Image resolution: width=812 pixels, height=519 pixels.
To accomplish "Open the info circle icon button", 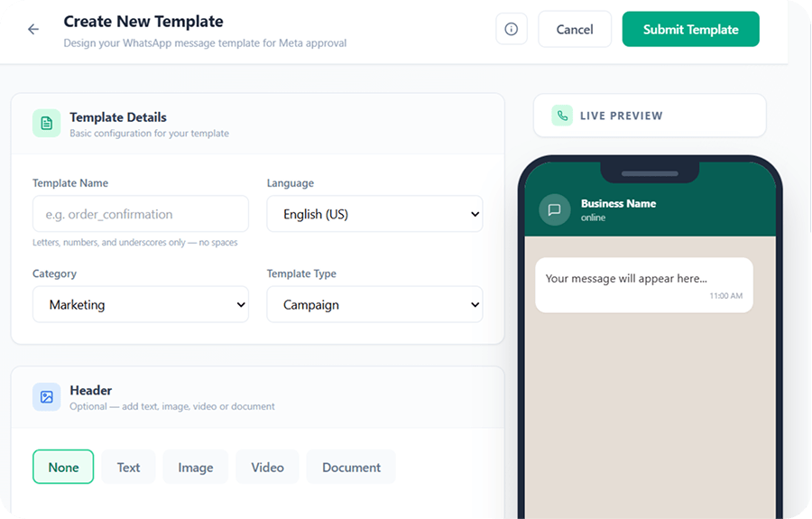I will [512, 29].
